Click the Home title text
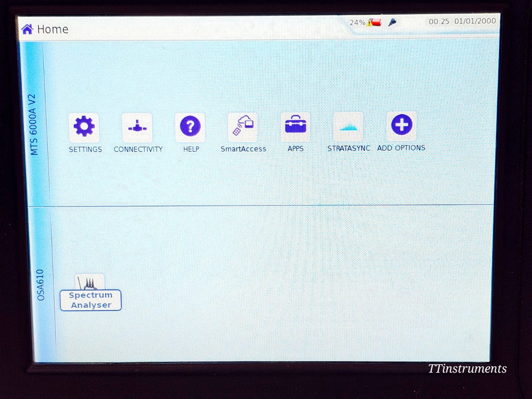532x399 pixels. pyautogui.click(x=53, y=29)
